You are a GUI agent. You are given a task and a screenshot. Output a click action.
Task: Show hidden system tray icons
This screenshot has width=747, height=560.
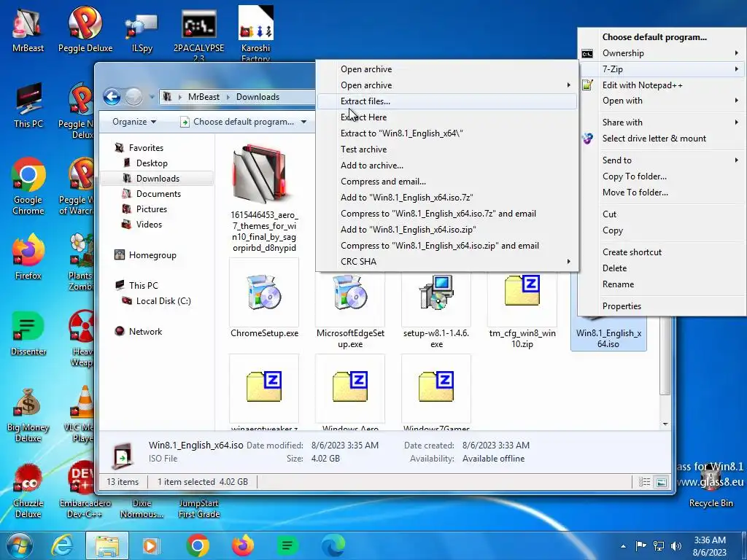click(623, 546)
